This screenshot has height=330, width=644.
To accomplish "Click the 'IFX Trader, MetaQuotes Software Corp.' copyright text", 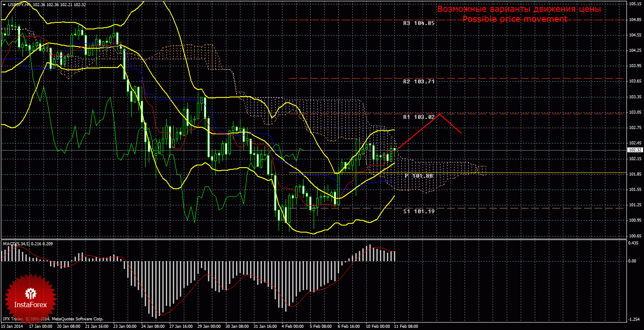I will click(53, 319).
